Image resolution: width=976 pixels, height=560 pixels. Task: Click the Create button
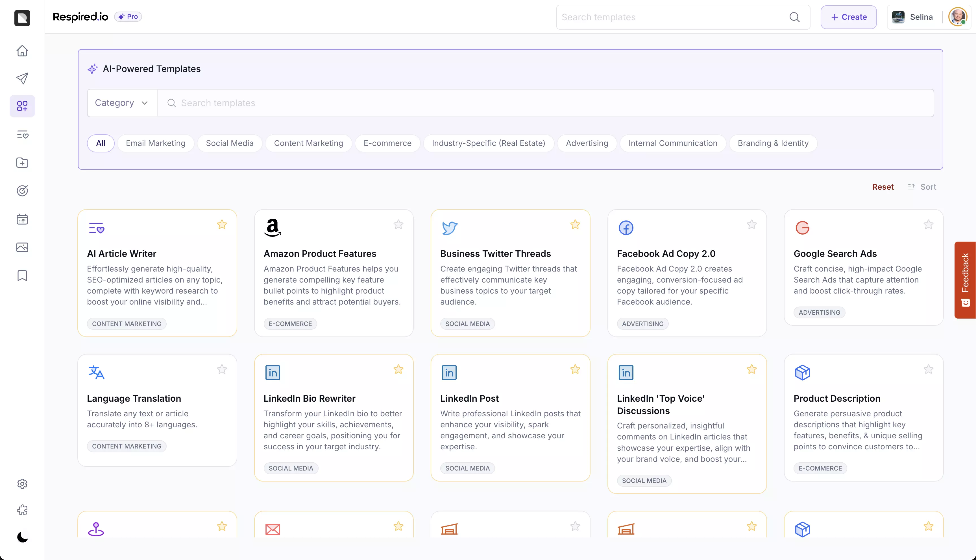(848, 17)
